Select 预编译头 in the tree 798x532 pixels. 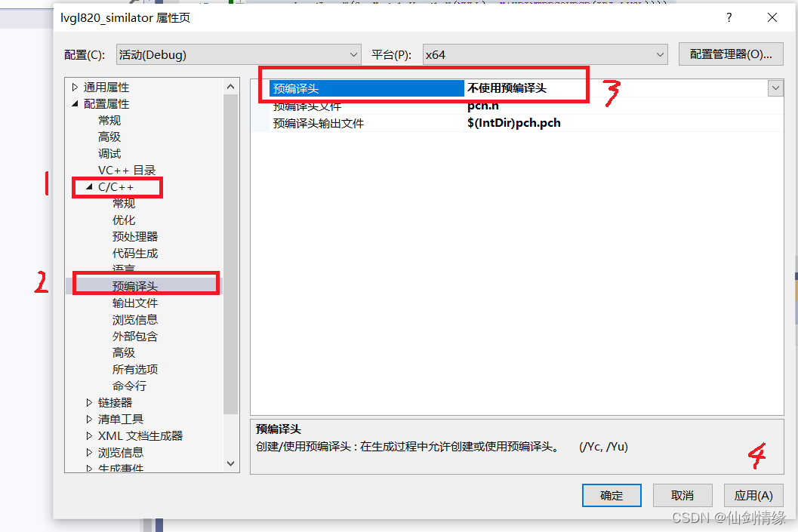coord(135,286)
